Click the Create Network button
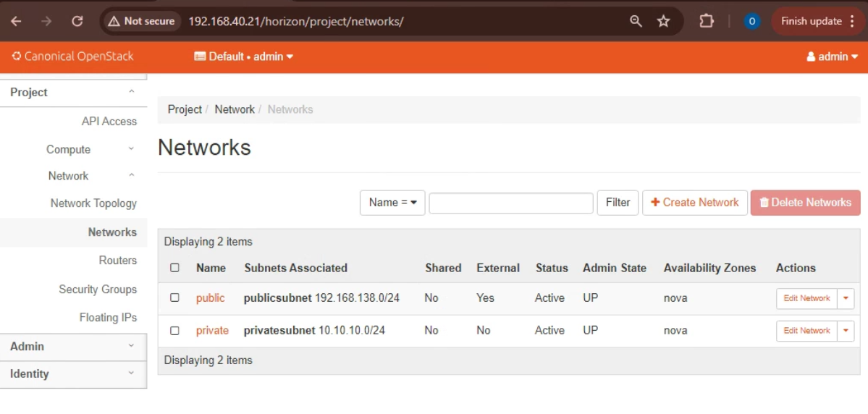 [695, 203]
